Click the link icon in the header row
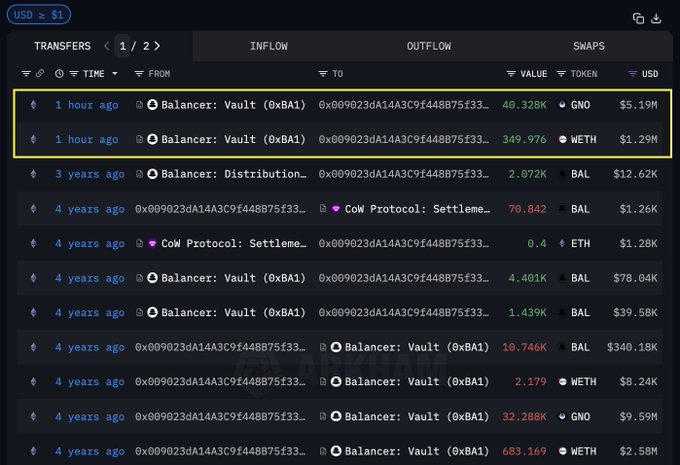This screenshot has height=465, width=680. [40, 74]
